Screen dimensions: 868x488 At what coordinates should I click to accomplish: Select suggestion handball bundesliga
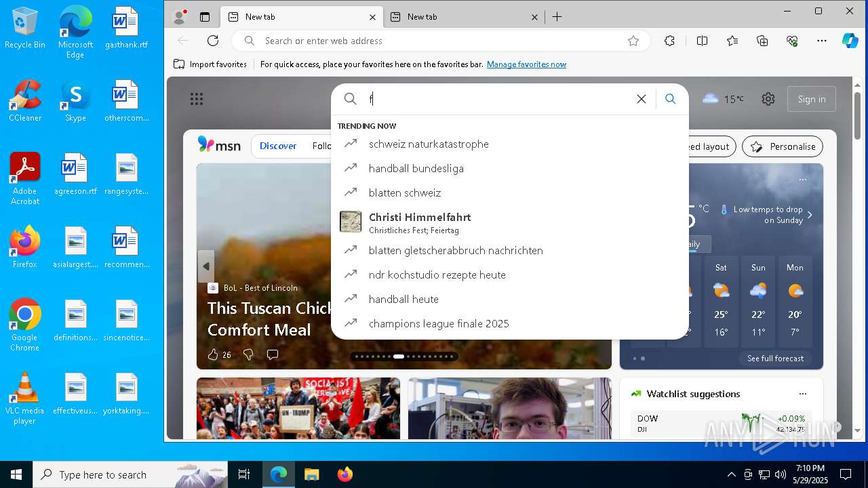click(510, 168)
